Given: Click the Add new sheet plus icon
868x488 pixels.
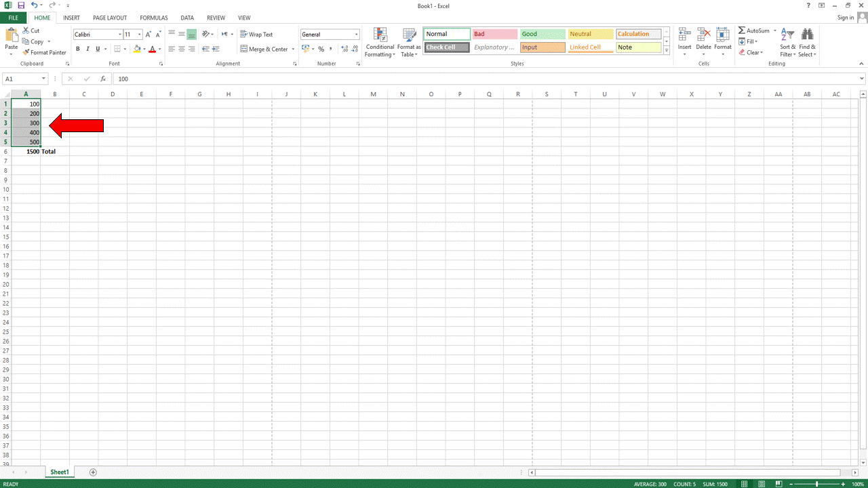Looking at the screenshot, I should pyautogui.click(x=93, y=472).
